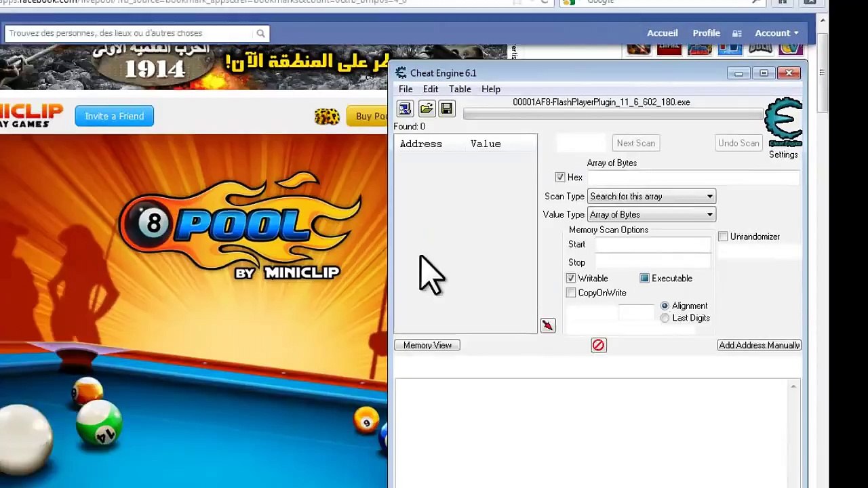Click the Hex value input field
The width and height of the screenshot is (868, 488).
(693, 177)
